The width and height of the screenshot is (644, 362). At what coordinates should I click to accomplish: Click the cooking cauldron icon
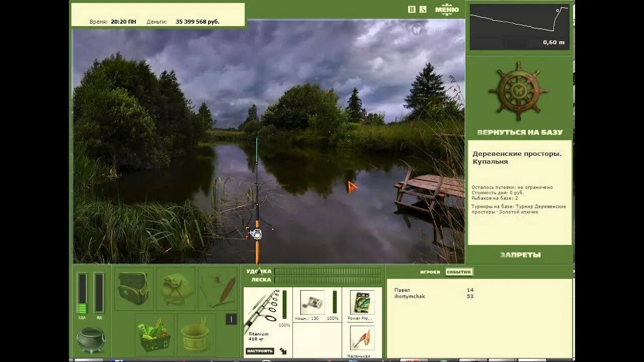(91, 340)
